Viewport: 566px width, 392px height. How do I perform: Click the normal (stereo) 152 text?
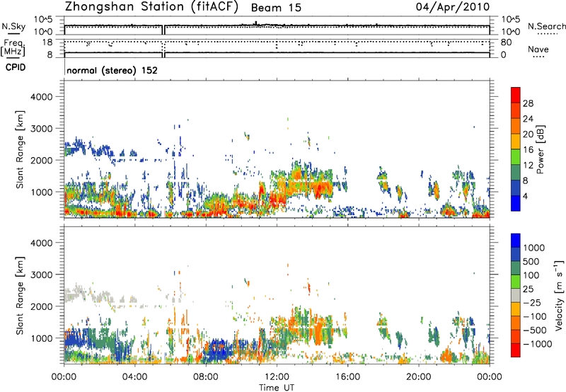coord(112,70)
